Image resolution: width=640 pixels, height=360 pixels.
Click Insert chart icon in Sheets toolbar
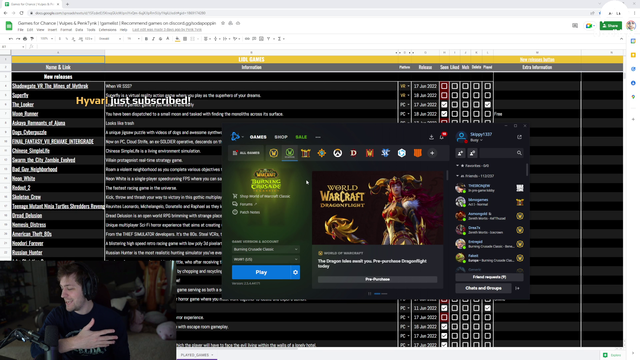[261, 39]
